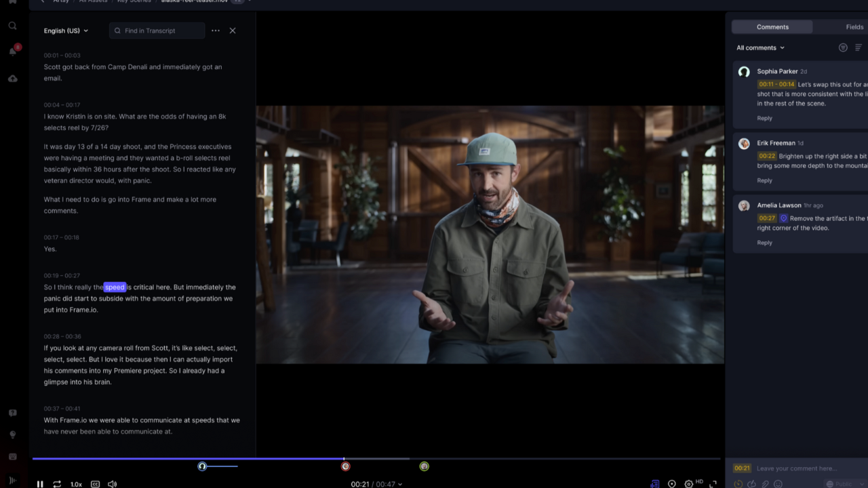Mute the video volume icon

coord(112,483)
